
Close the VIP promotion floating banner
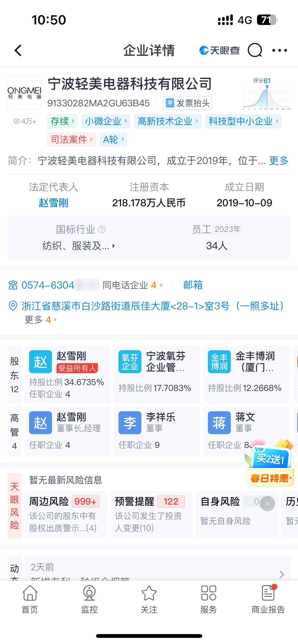267,504
